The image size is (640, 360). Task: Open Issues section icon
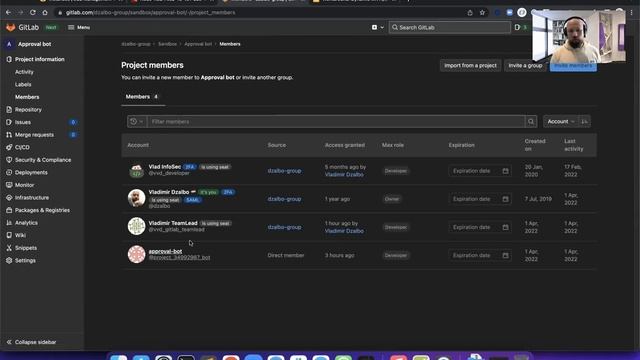click(9, 122)
